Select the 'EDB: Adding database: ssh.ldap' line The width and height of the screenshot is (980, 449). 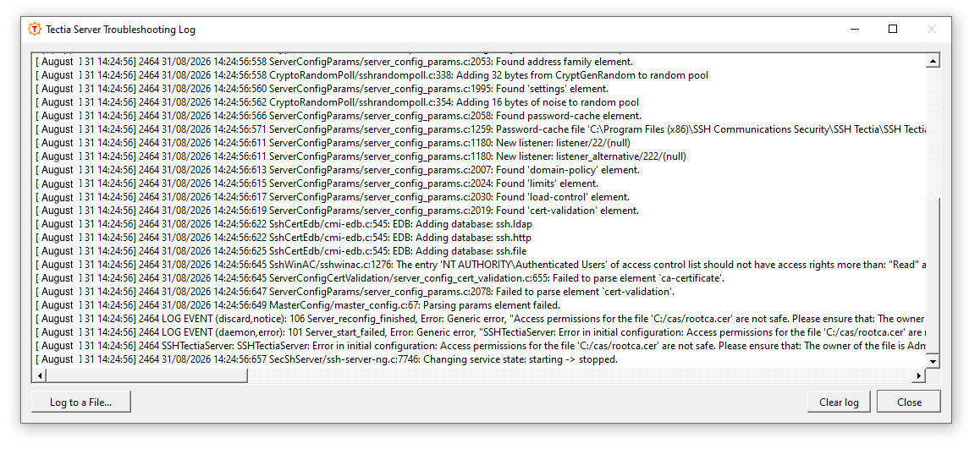(x=284, y=224)
